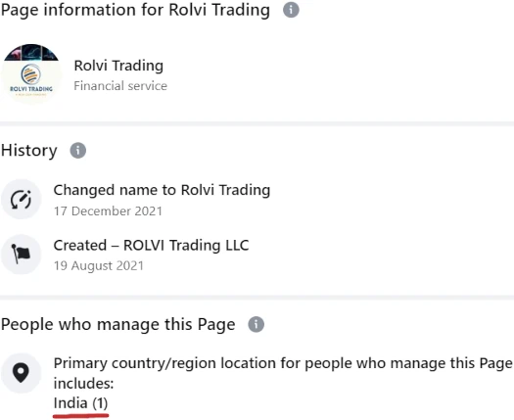
Task: Click the ROLVI TRADING logo in avatar
Action: 31,80
